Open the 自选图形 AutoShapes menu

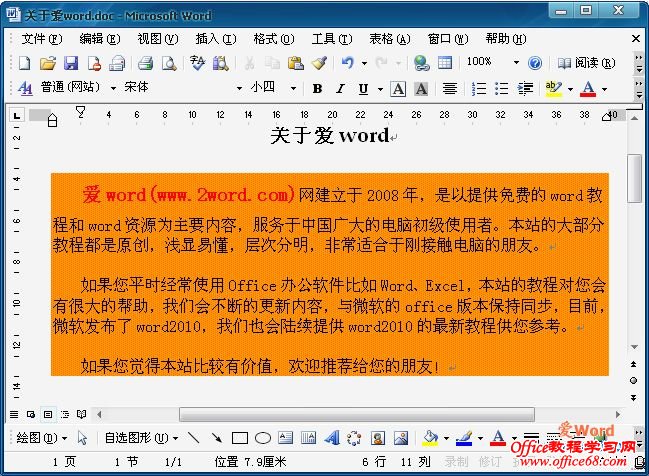pos(141,438)
